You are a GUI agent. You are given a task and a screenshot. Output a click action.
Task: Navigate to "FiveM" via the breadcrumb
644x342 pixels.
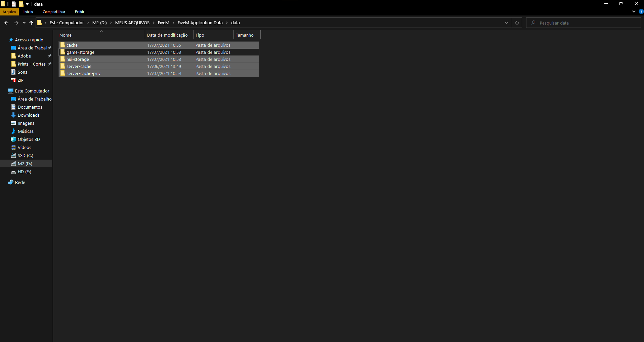pyautogui.click(x=164, y=23)
